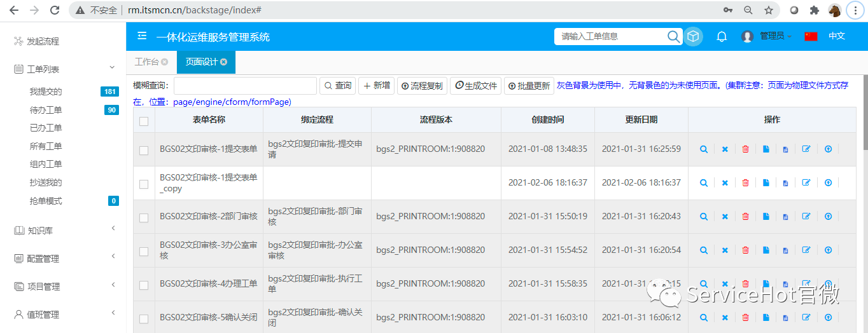
Task: Click the edit icon for BGS02文印审核-3办公室审核 row
Action: tap(806, 250)
